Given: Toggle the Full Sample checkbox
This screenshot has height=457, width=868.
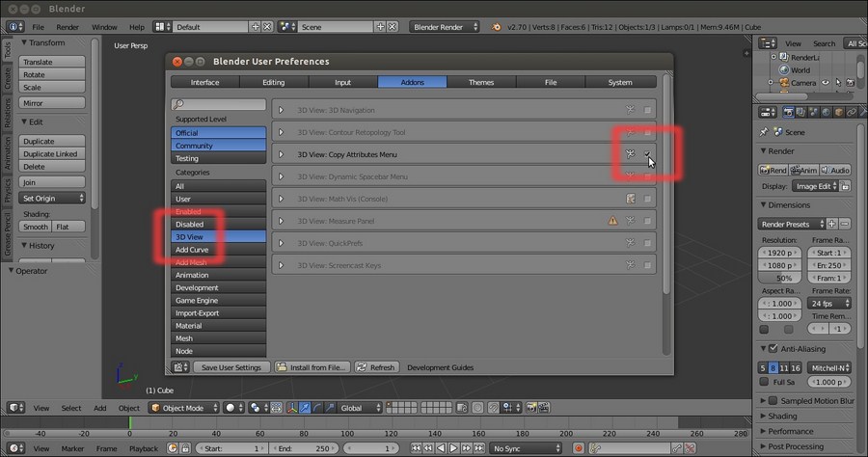Looking at the screenshot, I should click(x=764, y=382).
